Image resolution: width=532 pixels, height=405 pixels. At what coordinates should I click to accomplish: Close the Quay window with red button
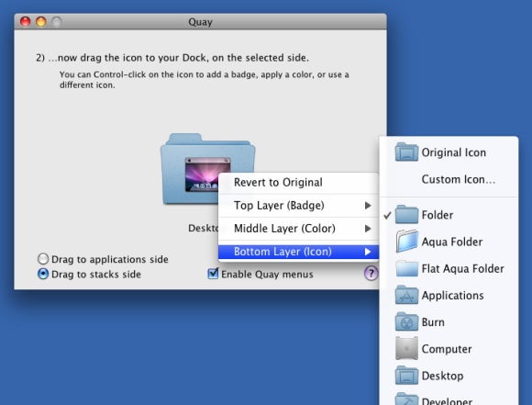click(x=25, y=21)
